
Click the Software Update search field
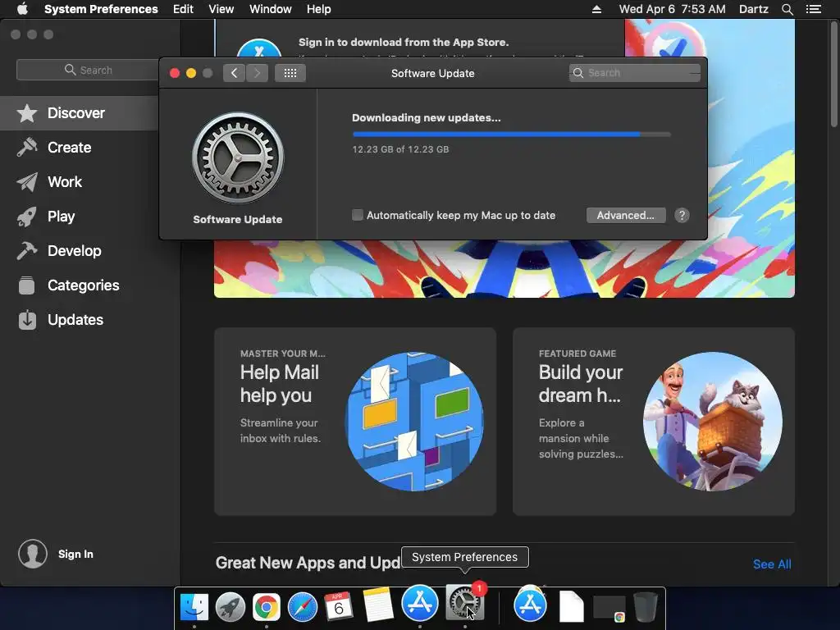[635, 73]
